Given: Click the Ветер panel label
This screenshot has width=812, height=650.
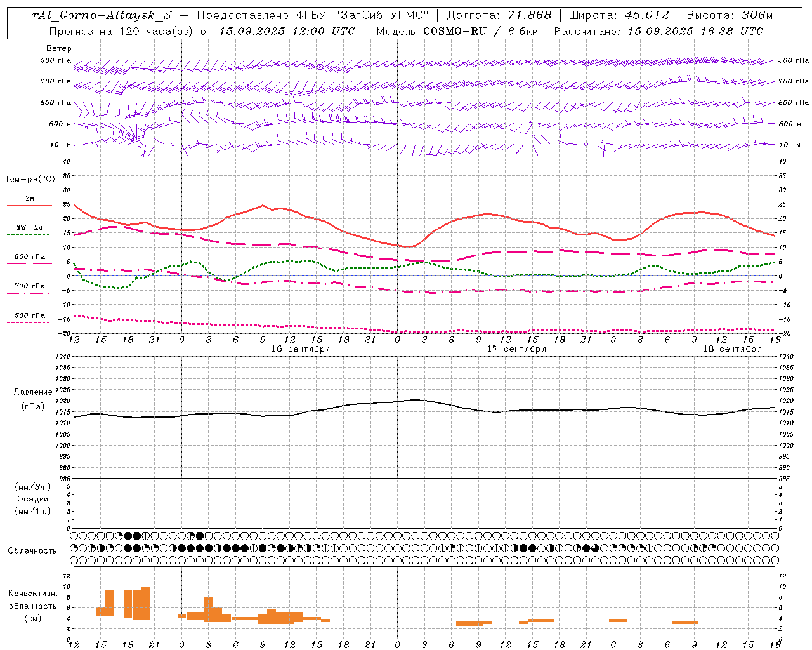Looking at the screenshot, I should (59, 48).
